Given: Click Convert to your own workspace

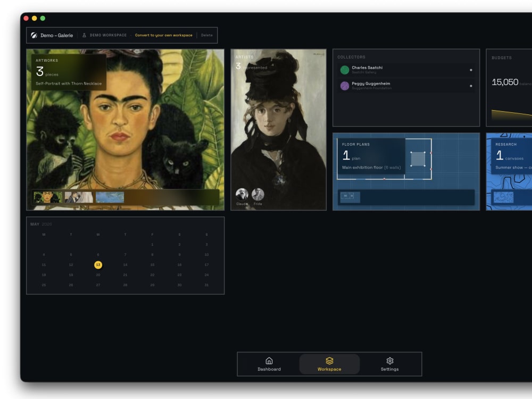Looking at the screenshot, I should tap(163, 35).
